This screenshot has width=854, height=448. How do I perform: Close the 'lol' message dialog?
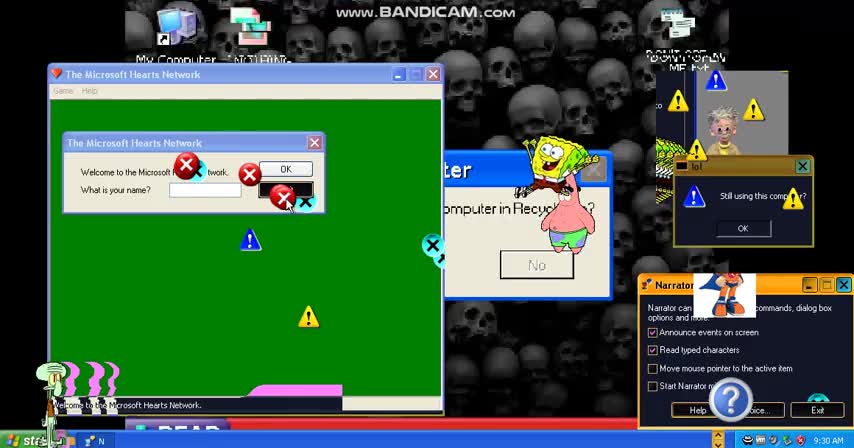802,167
